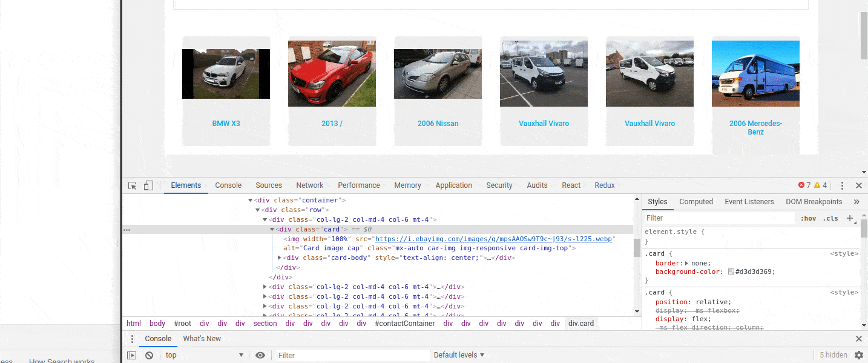Click the clear console icon

pyautogui.click(x=149, y=355)
